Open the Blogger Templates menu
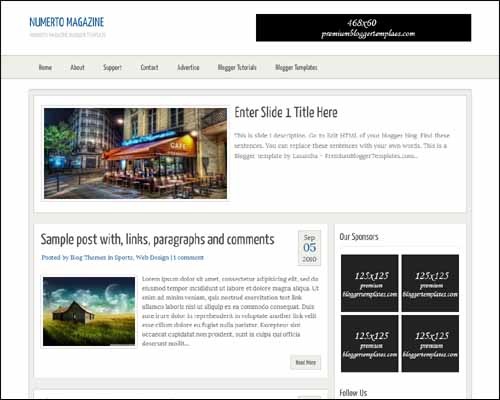 (296, 68)
